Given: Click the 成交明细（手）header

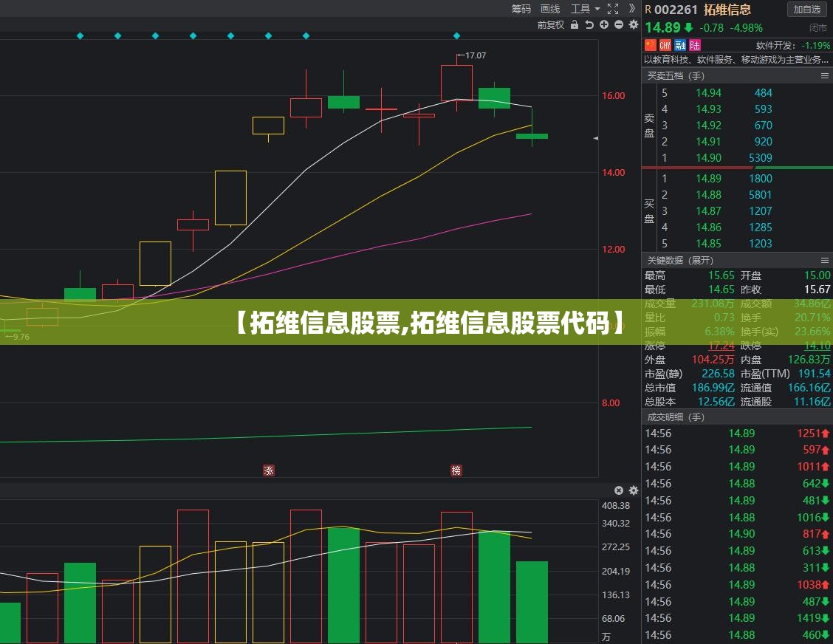Looking at the screenshot, I should pos(676,417).
